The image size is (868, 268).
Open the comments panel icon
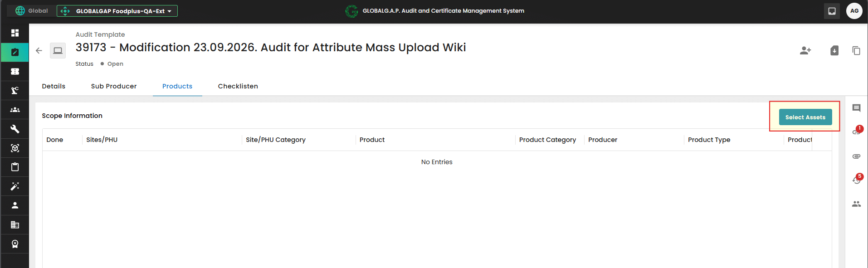[856, 108]
